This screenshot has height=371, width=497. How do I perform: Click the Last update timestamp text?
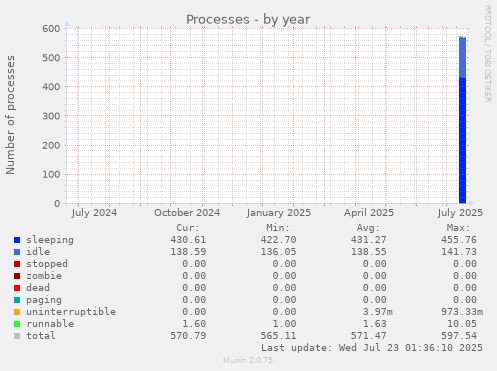click(x=372, y=348)
